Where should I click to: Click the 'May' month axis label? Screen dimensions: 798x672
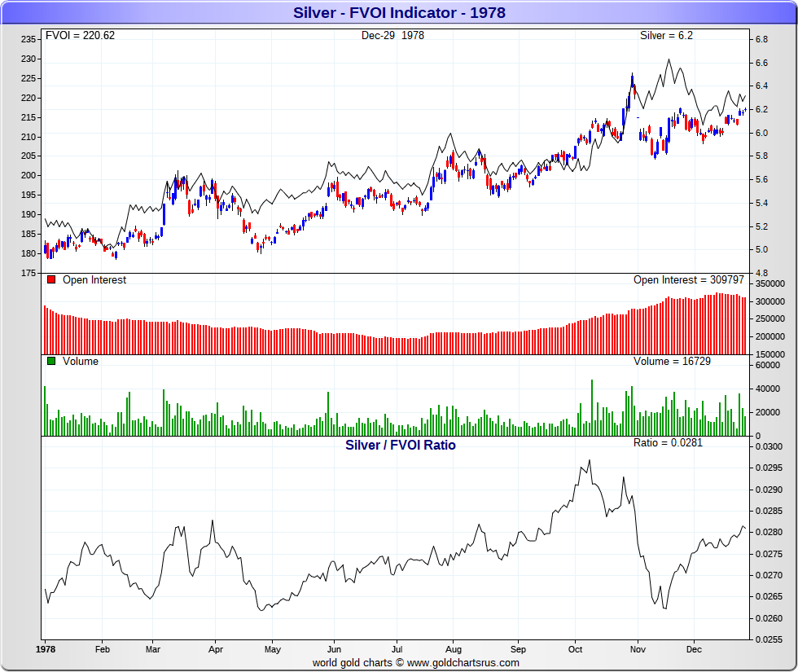(x=272, y=650)
